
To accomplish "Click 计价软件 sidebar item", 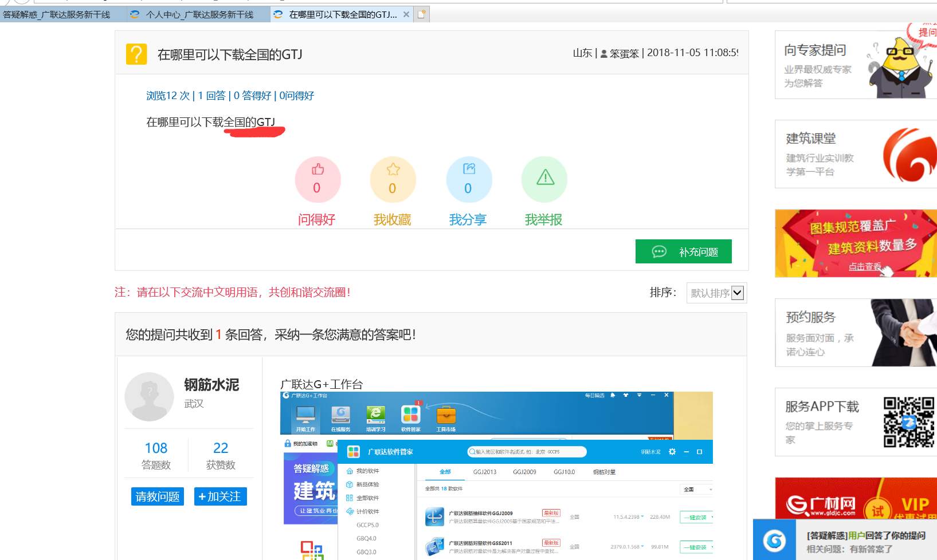I will tap(363, 511).
